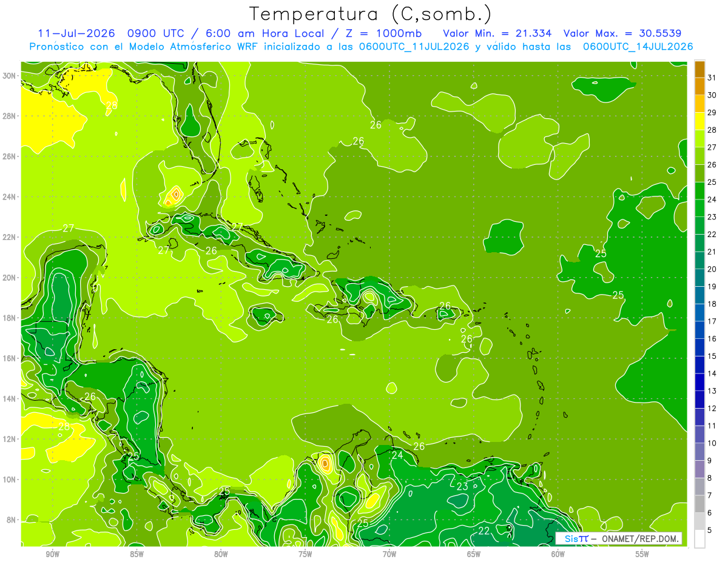Click the 55W longitude axis label
728x562 pixels.
pos(642,554)
